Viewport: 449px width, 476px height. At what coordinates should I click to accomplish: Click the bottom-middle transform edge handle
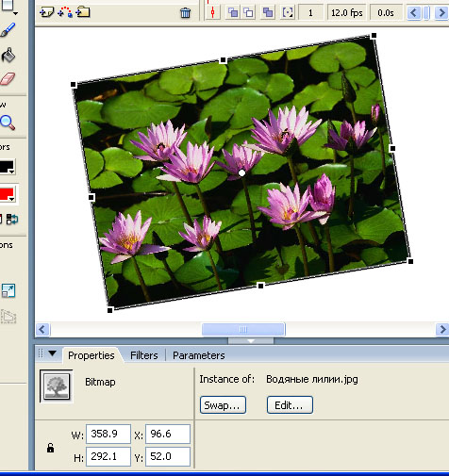pos(260,286)
